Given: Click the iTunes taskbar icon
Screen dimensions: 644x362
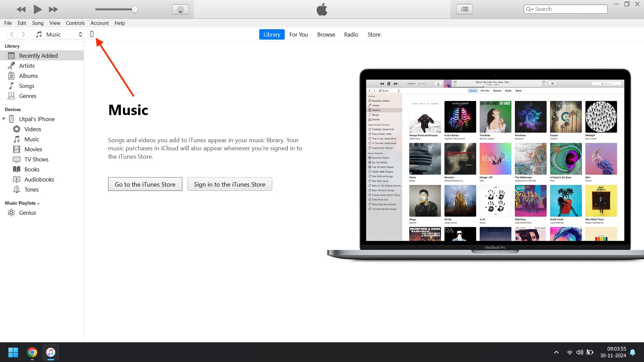Looking at the screenshot, I should 51,352.
